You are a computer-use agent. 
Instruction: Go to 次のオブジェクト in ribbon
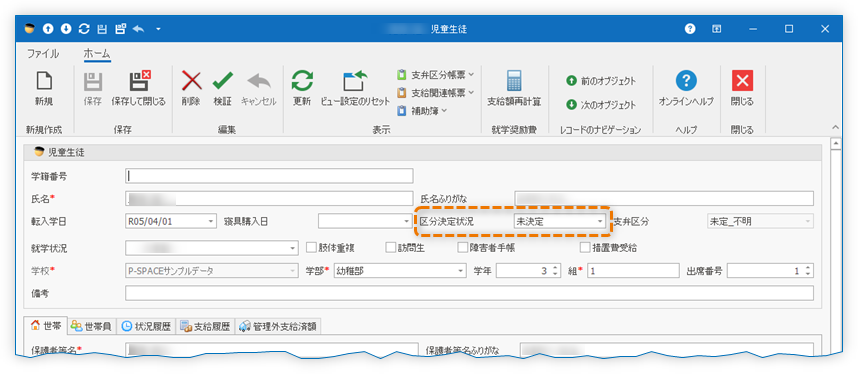click(x=601, y=105)
